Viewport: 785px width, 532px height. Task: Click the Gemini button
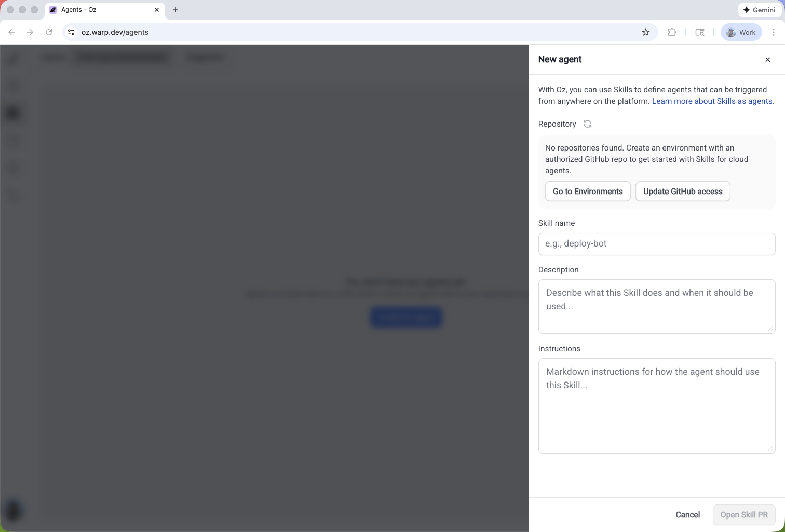(759, 10)
